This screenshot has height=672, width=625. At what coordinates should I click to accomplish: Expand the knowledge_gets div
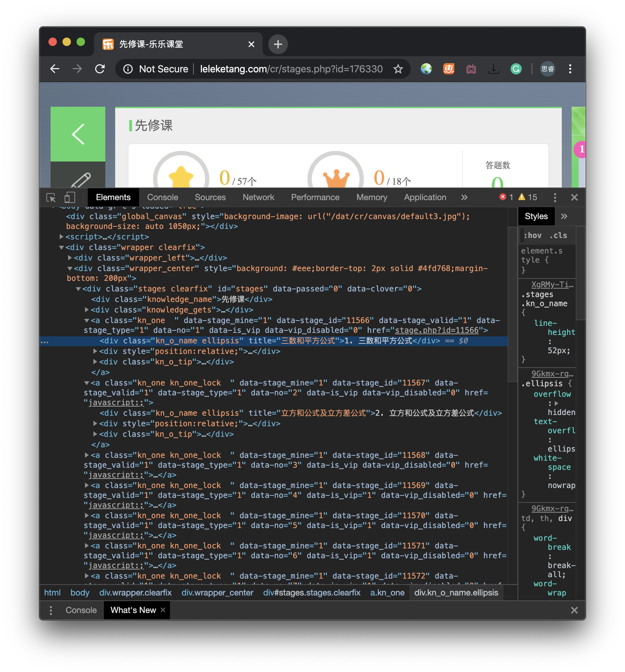87,310
